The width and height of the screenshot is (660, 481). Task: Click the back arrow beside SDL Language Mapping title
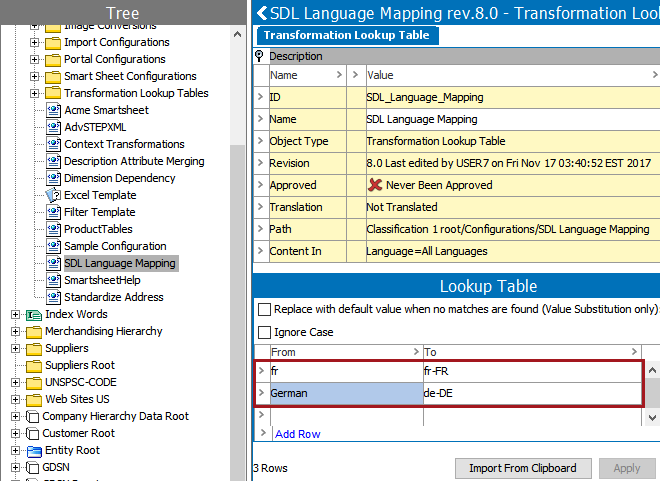(x=262, y=13)
